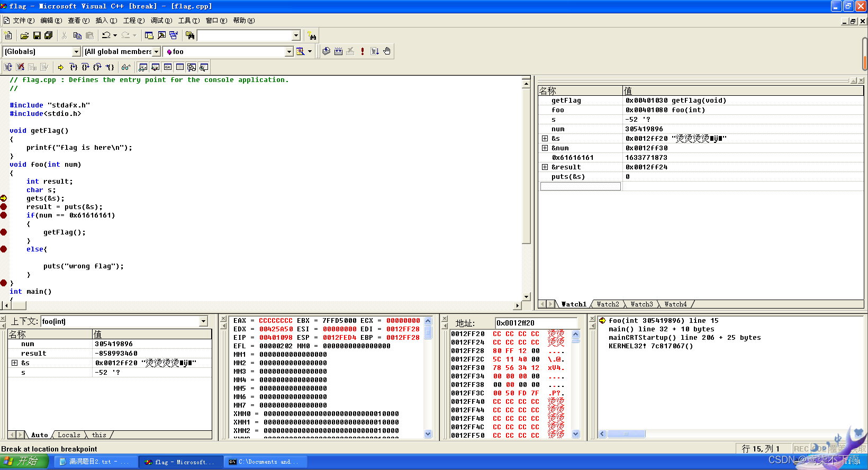
Task: Expand &s in the Watch window
Action: 545,139
